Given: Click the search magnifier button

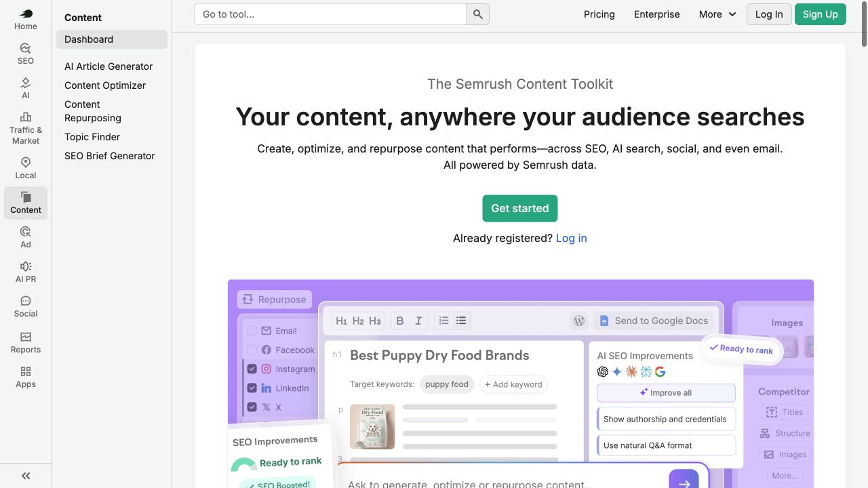Looking at the screenshot, I should [x=478, y=14].
